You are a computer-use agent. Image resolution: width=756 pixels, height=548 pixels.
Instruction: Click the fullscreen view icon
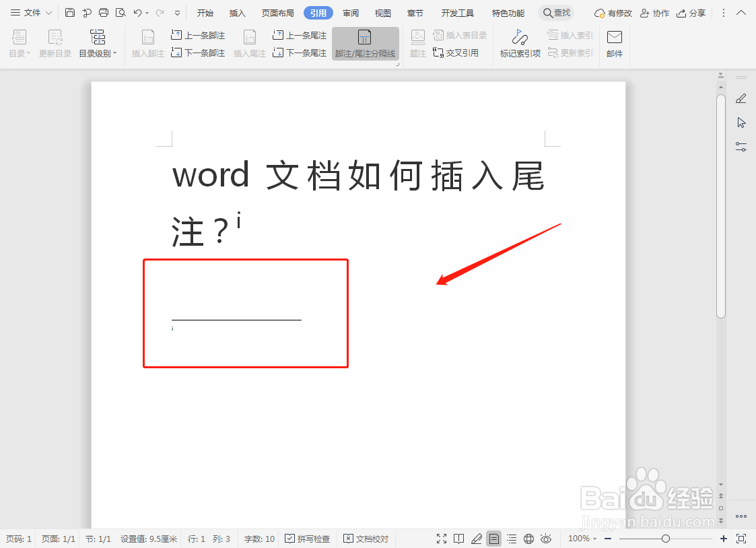pyautogui.click(x=441, y=539)
